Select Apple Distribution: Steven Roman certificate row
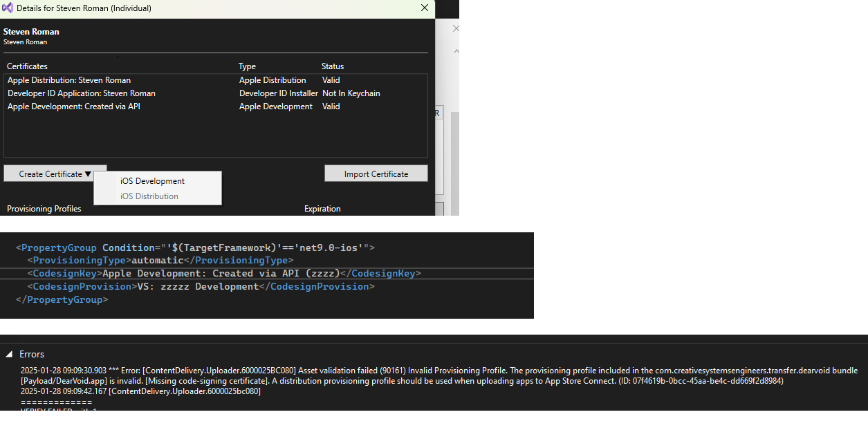The height and width of the screenshot is (448, 868). pos(216,80)
